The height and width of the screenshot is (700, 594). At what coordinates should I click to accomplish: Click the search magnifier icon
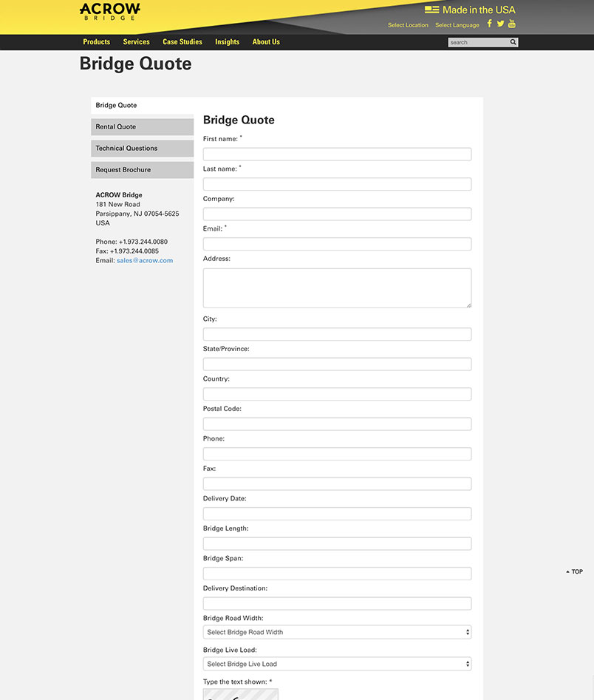pos(513,42)
